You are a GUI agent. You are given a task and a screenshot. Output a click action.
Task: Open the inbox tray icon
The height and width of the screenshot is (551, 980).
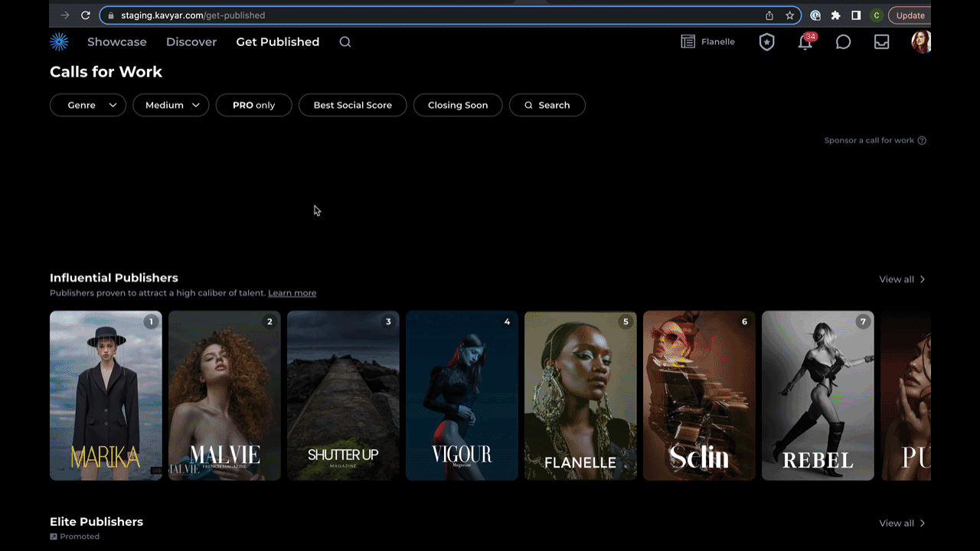(x=881, y=42)
